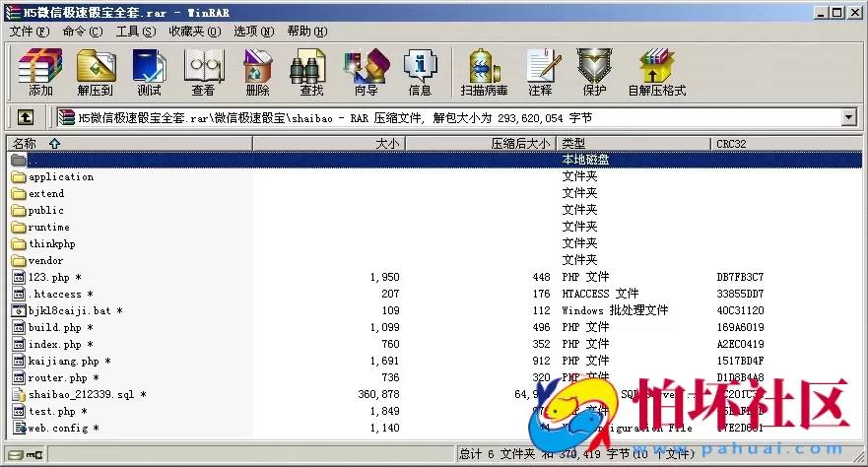Click the .htaccess file icon

tap(19, 294)
